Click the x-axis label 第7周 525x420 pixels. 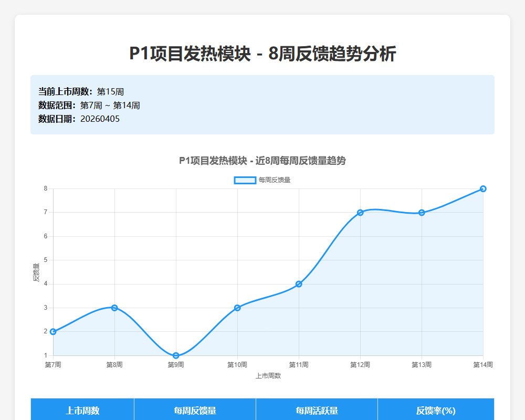click(53, 365)
